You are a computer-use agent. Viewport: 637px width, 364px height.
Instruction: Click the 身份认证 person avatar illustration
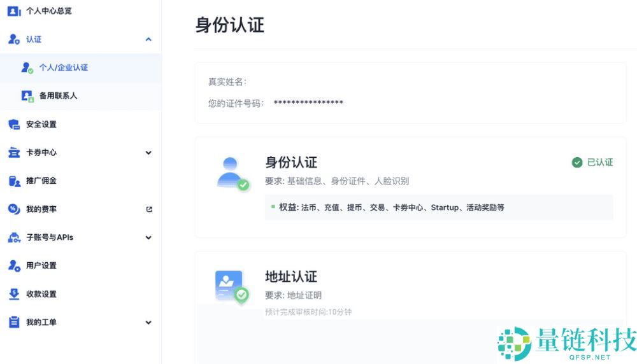point(233,174)
